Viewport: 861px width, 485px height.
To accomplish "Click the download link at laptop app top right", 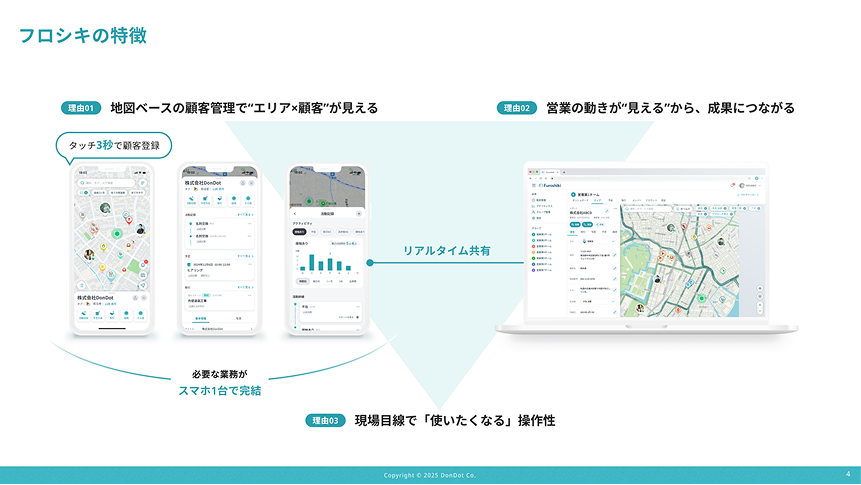I will pos(748,194).
